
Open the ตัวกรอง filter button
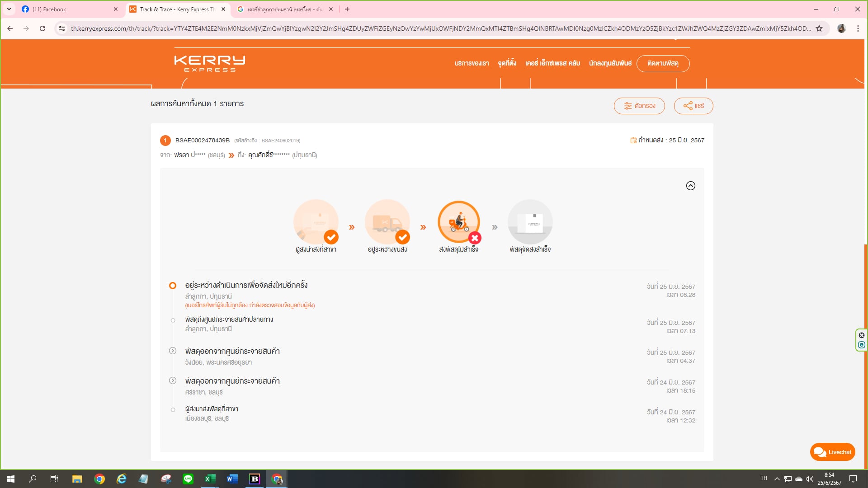point(639,106)
